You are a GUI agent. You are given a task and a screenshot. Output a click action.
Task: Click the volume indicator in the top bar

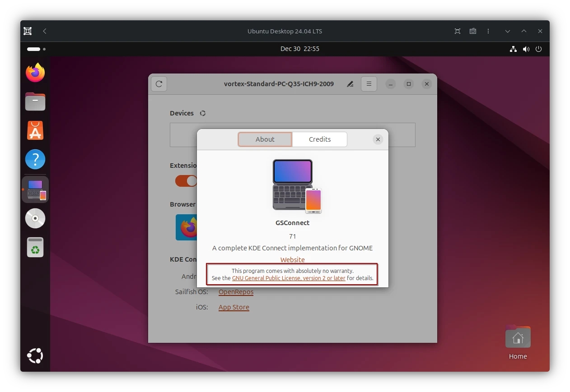click(526, 49)
